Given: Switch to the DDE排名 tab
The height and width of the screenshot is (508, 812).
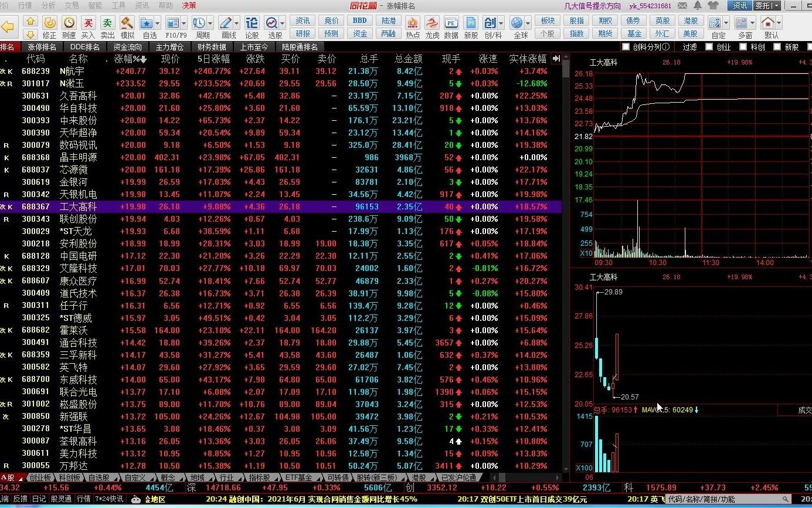Looking at the screenshot, I should [x=85, y=47].
